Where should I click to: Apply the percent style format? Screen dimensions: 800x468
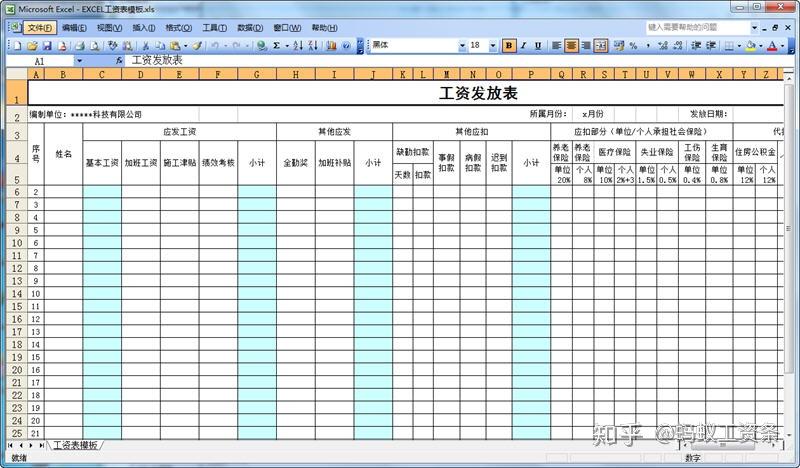point(634,46)
